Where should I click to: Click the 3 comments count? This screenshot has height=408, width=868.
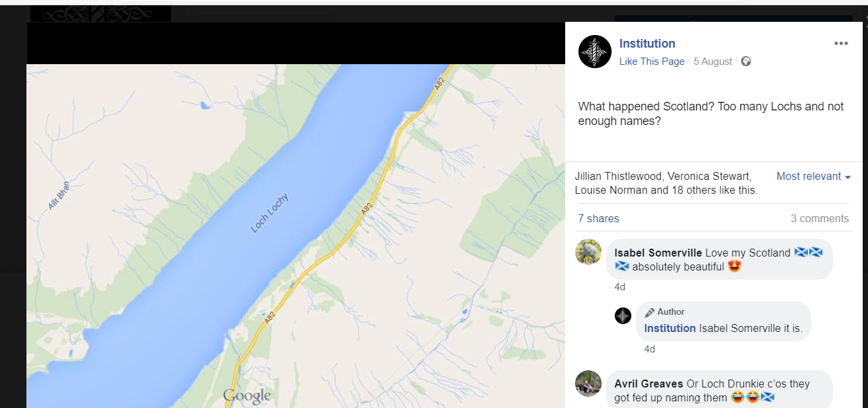click(820, 219)
